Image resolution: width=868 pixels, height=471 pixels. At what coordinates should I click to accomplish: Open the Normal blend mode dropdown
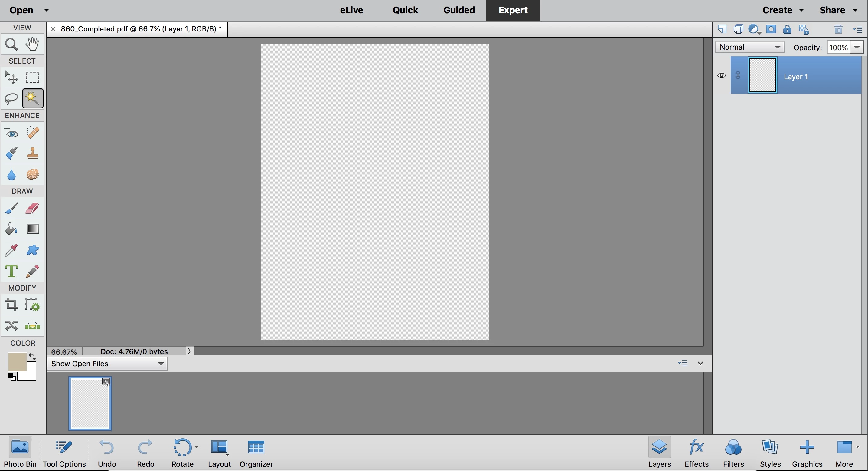(x=749, y=47)
